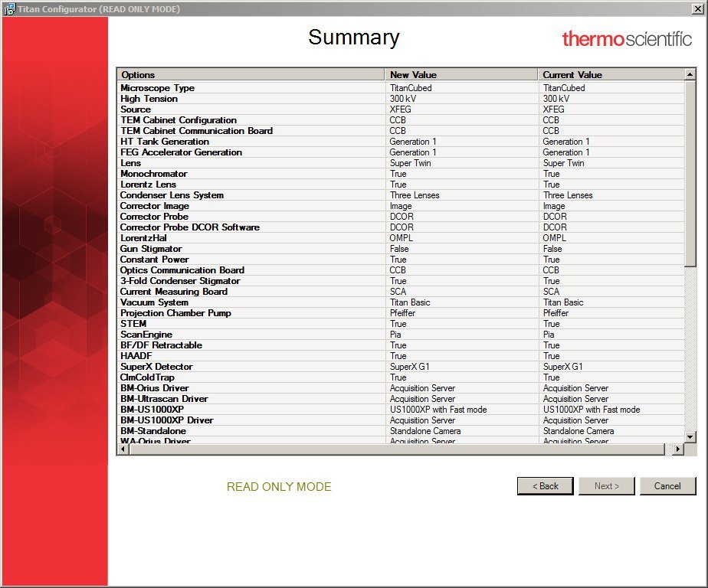Image resolution: width=708 pixels, height=588 pixels.
Task: Click the Back button
Action: (x=545, y=486)
